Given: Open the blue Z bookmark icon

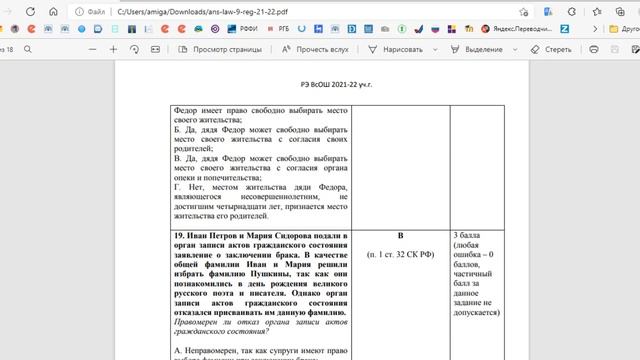Looking at the screenshot, I should [x=564, y=29].
